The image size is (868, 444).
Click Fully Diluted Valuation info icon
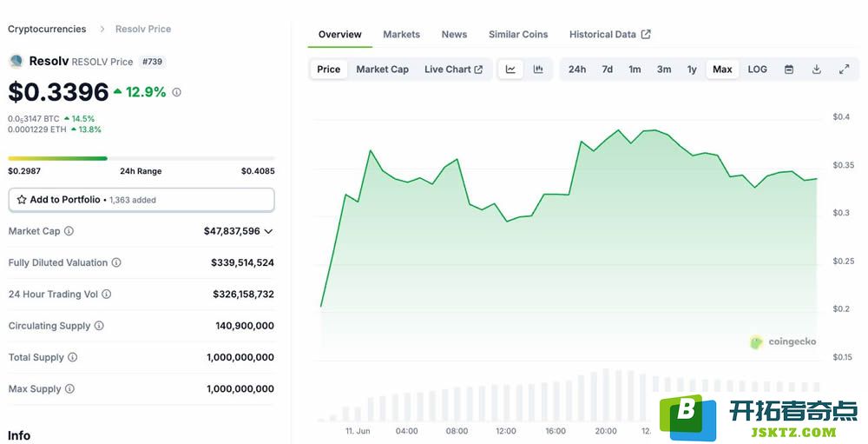pos(116,262)
